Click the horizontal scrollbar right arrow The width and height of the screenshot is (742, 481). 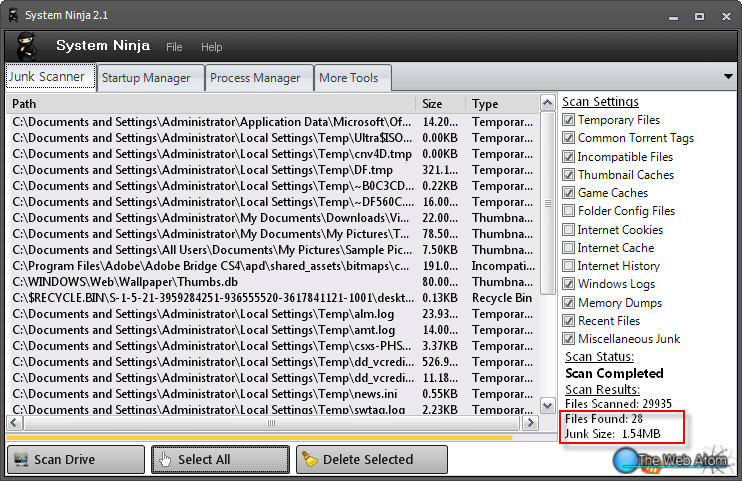click(x=530, y=422)
